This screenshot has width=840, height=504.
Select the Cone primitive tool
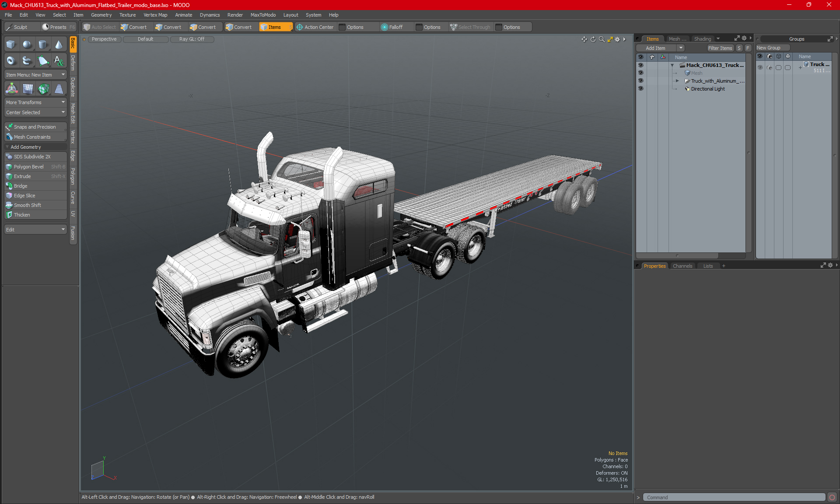(59, 45)
